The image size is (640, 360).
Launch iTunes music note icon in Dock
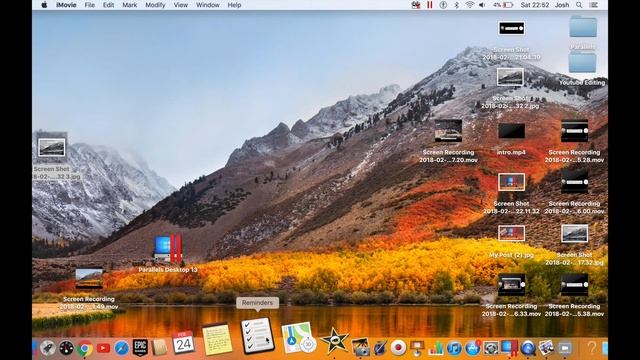pos(454,348)
